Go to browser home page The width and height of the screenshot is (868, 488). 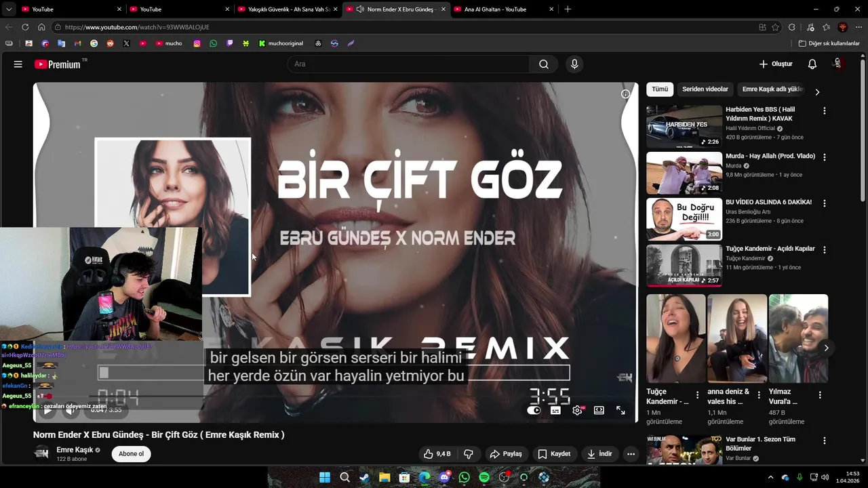pyautogui.click(x=41, y=27)
